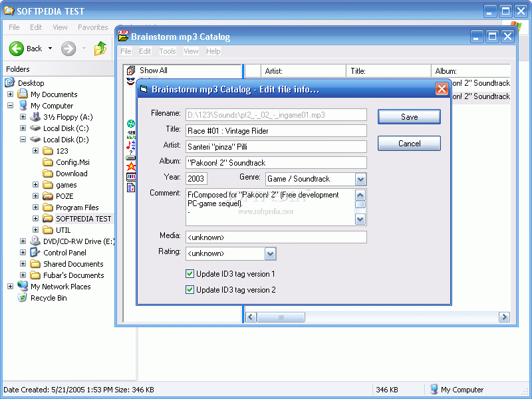This screenshot has width=532, height=399.
Task: Click the red-yellow star rating icon
Action: tap(131, 166)
